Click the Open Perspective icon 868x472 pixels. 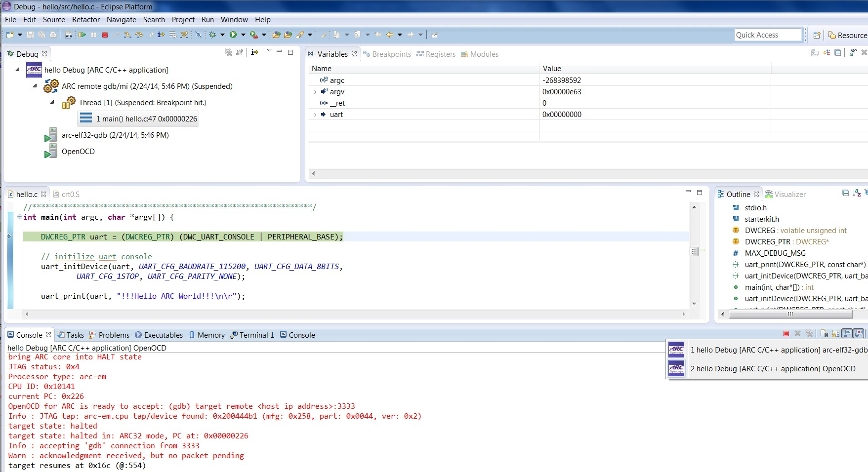[817, 35]
